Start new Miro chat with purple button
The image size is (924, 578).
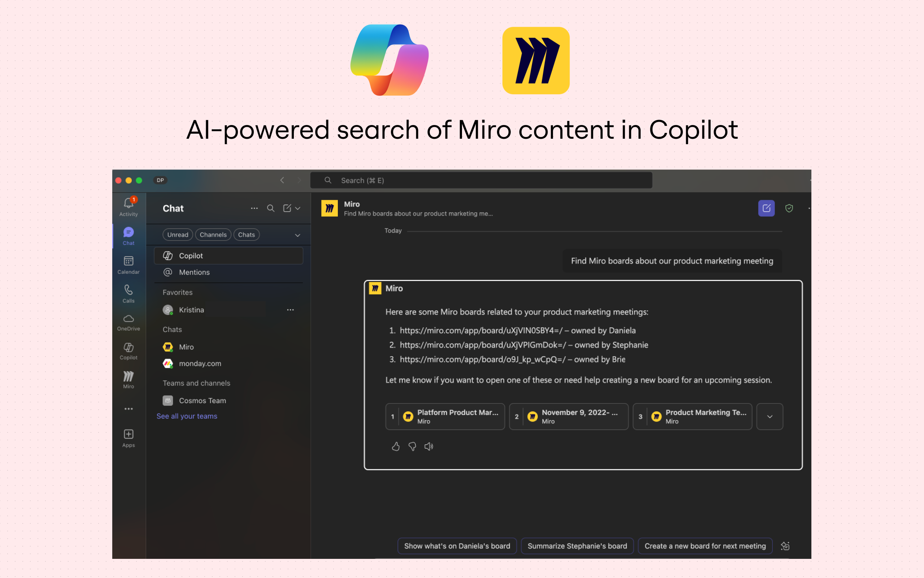click(x=766, y=208)
